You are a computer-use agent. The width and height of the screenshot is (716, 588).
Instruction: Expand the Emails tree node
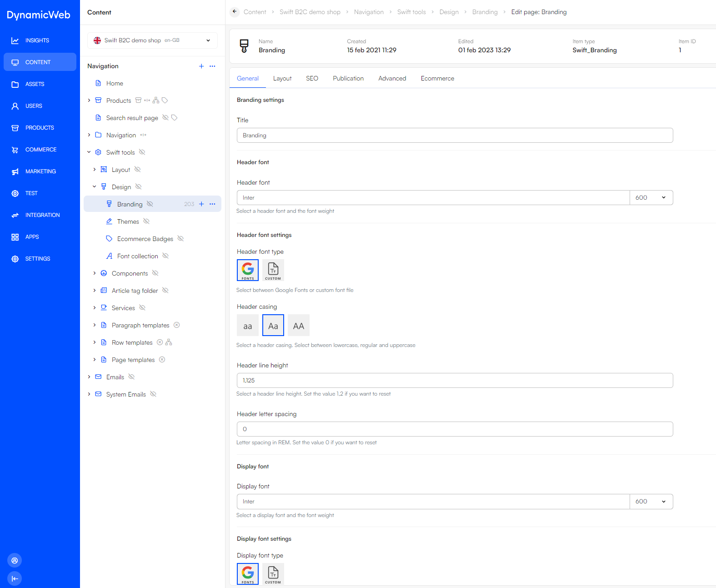tap(89, 377)
